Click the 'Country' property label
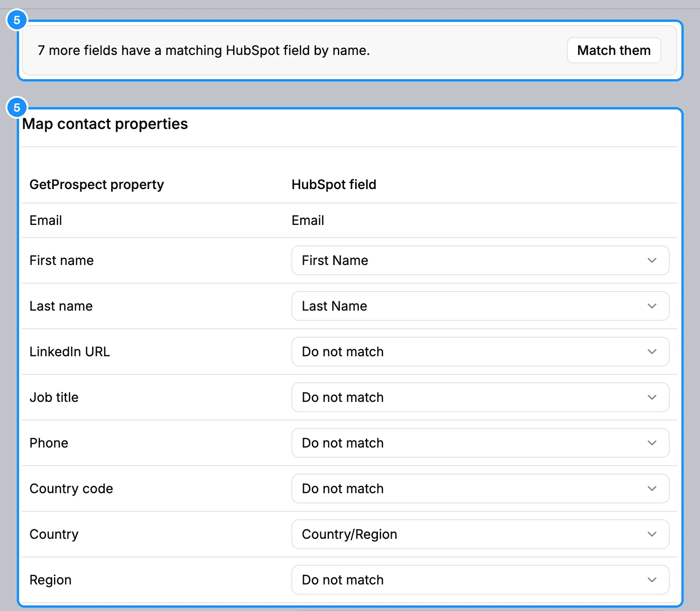Viewport: 700px width, 611px height. (54, 534)
